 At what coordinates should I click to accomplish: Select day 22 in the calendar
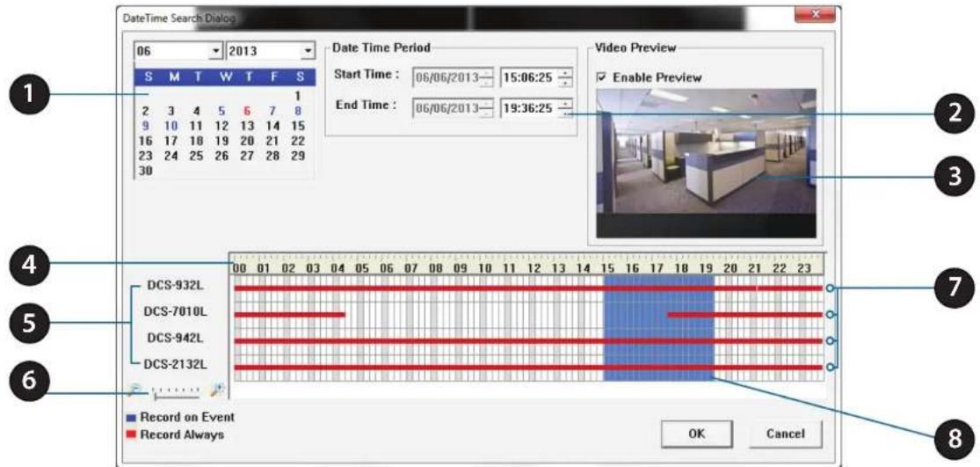pyautogui.click(x=298, y=141)
